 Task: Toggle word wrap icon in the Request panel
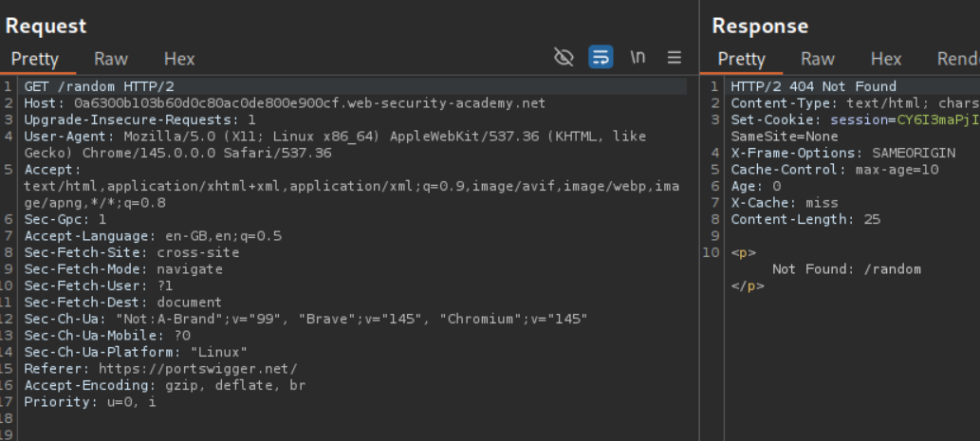tap(600, 58)
